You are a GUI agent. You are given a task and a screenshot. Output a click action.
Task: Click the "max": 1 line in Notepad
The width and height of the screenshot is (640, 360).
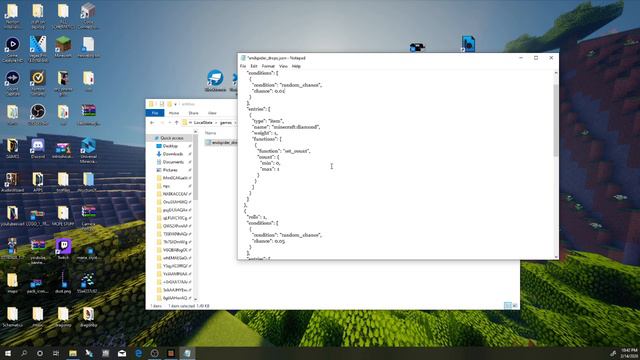point(270,169)
